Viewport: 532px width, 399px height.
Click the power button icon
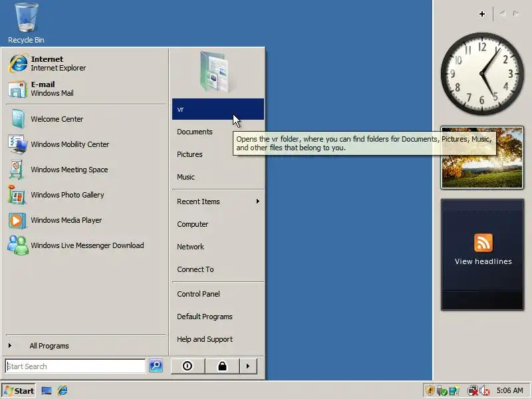pos(188,366)
